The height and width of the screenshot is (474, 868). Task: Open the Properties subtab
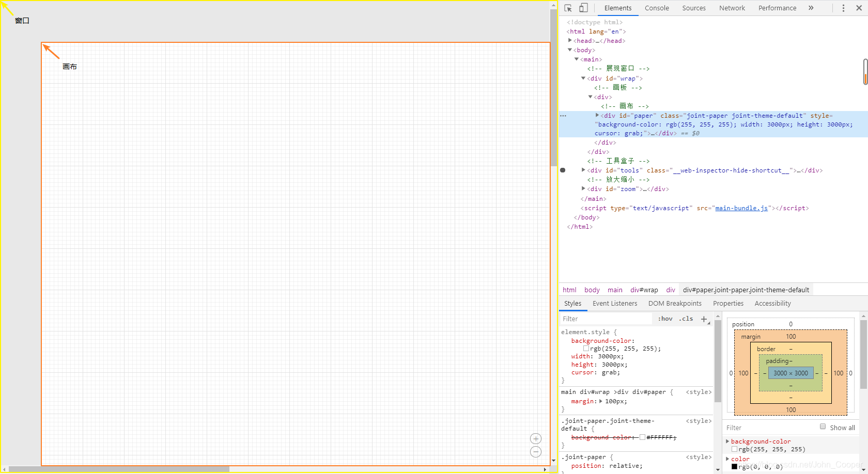click(728, 304)
